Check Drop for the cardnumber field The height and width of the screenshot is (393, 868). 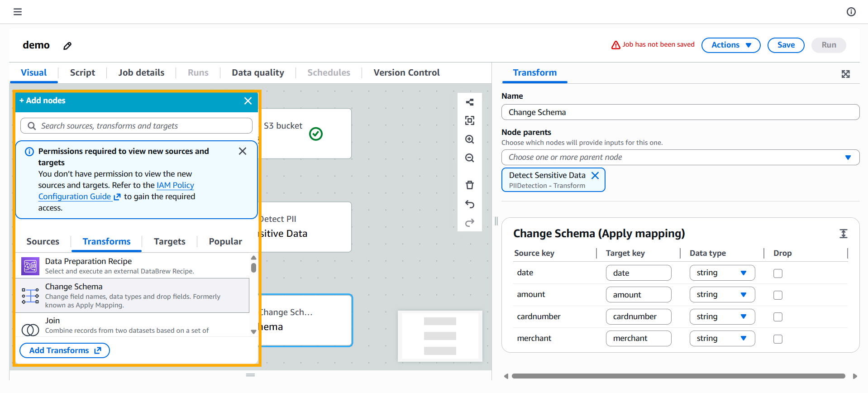pos(778,317)
